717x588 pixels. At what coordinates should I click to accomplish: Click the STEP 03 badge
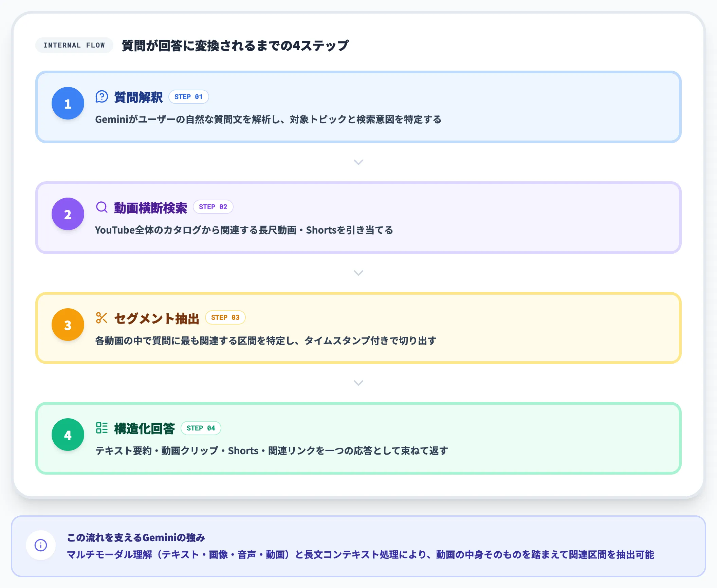coord(225,317)
